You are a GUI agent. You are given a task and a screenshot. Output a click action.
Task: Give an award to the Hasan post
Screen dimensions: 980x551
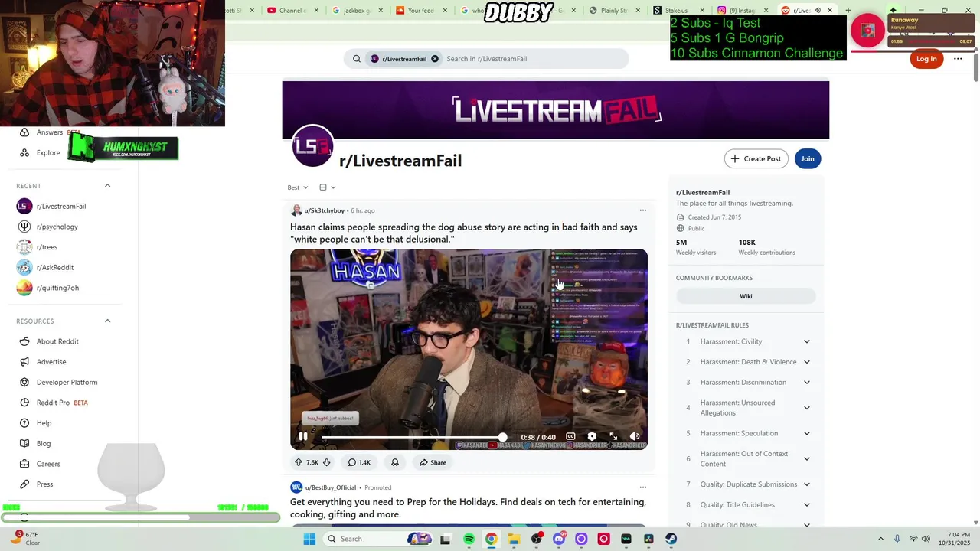click(x=395, y=462)
